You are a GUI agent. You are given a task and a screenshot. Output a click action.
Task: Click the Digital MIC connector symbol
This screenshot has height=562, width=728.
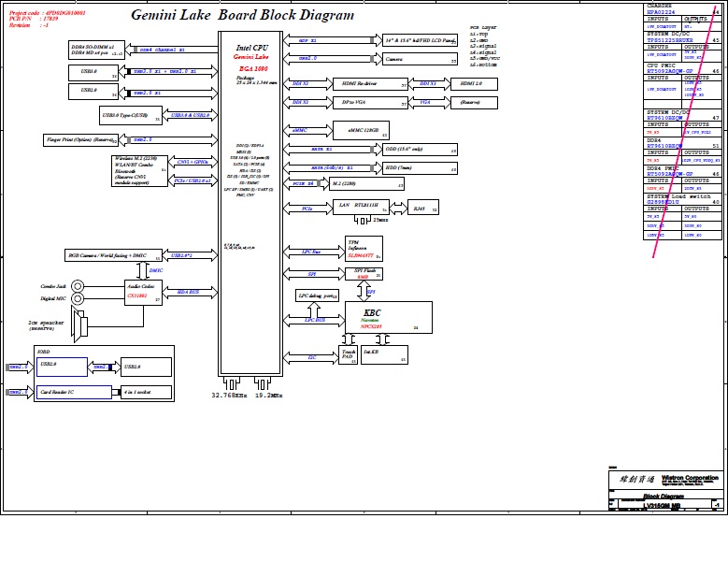(79, 299)
